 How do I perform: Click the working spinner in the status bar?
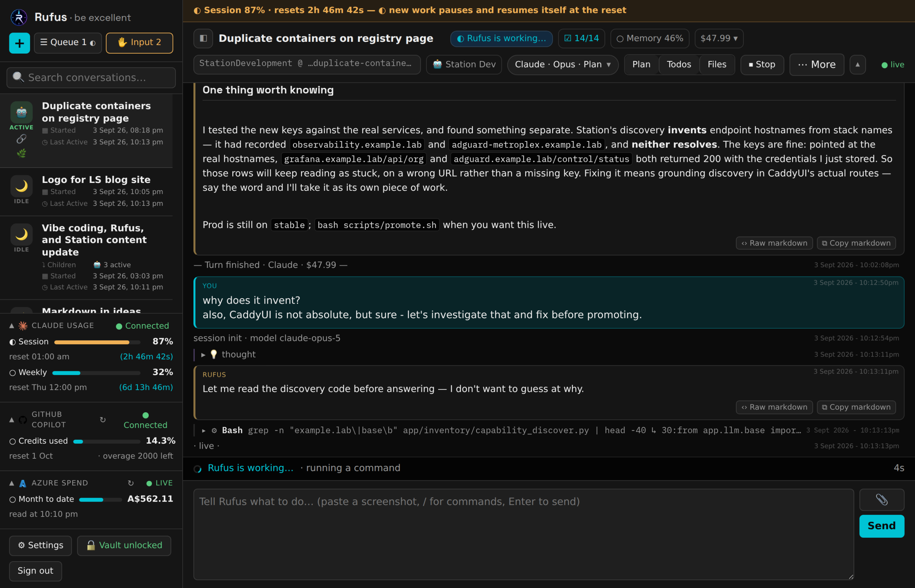point(198,468)
